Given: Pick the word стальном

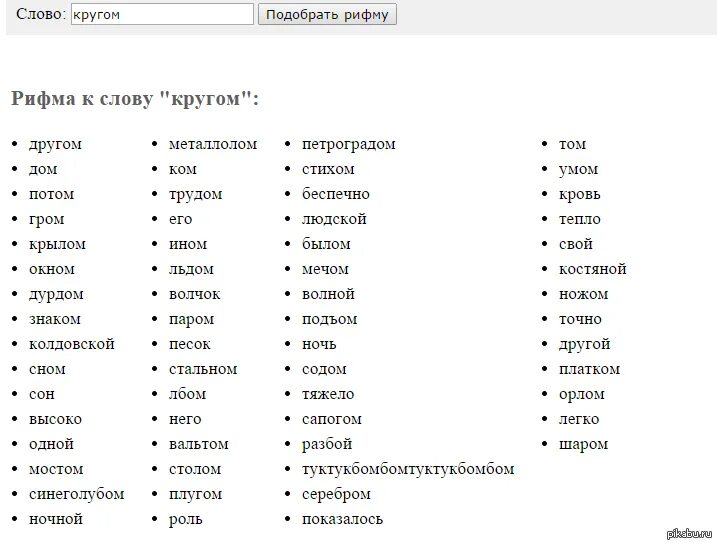Looking at the screenshot, I should pyautogui.click(x=203, y=369).
